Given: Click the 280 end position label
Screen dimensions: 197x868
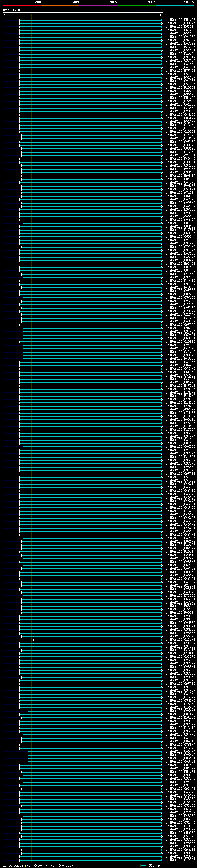Looking at the screenshot, I should [x=159, y=15].
